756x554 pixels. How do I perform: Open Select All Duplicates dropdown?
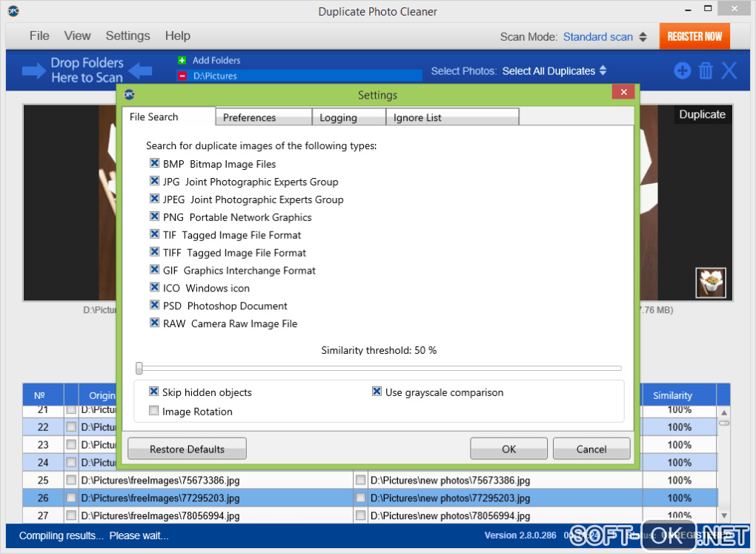pos(554,71)
